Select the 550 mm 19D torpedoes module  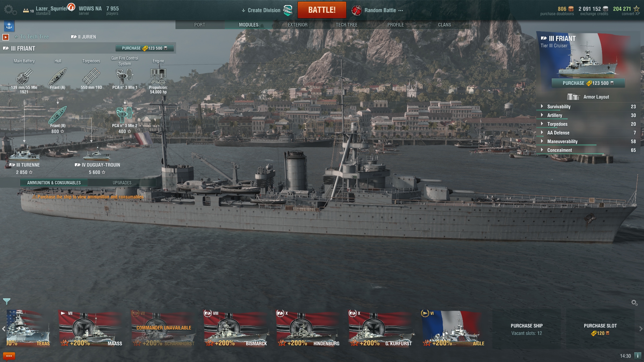coord(91,78)
